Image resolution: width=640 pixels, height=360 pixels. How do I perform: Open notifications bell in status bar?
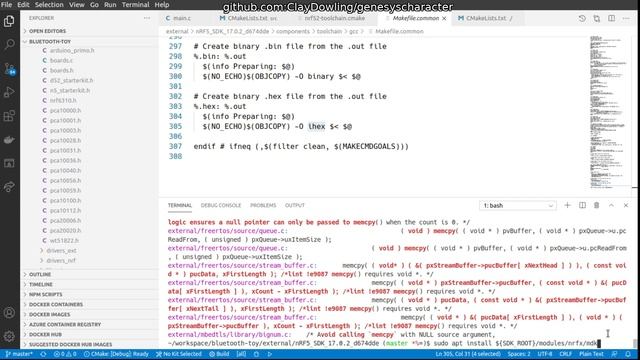628,354
